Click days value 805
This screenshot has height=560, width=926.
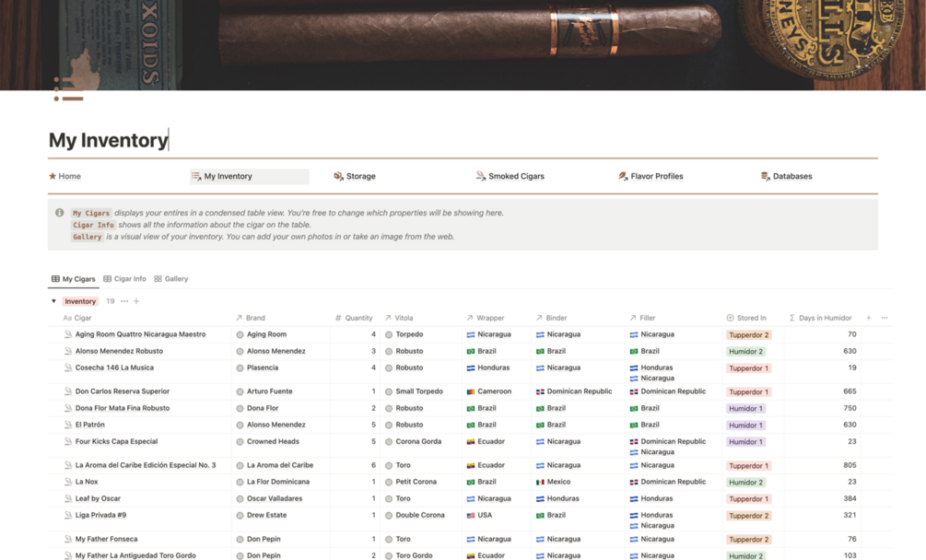pos(850,465)
